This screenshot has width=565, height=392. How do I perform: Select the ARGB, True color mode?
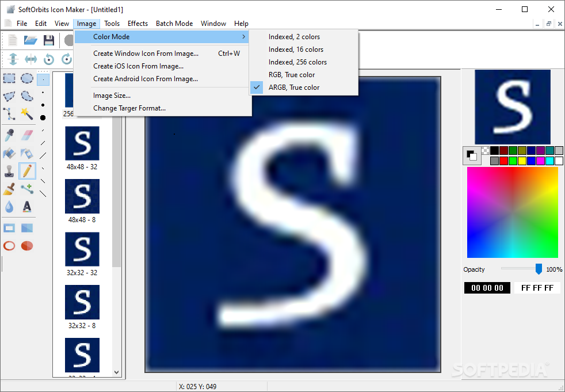[x=303, y=87]
